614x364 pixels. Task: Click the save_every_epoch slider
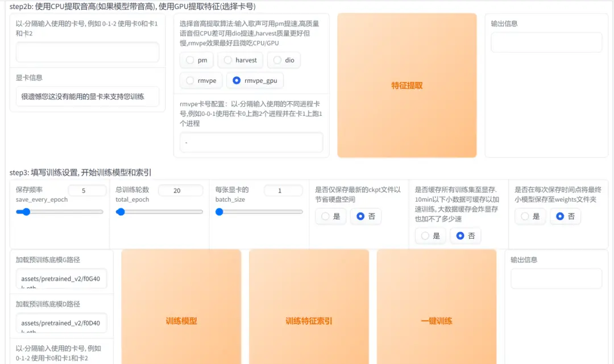(x=60, y=212)
